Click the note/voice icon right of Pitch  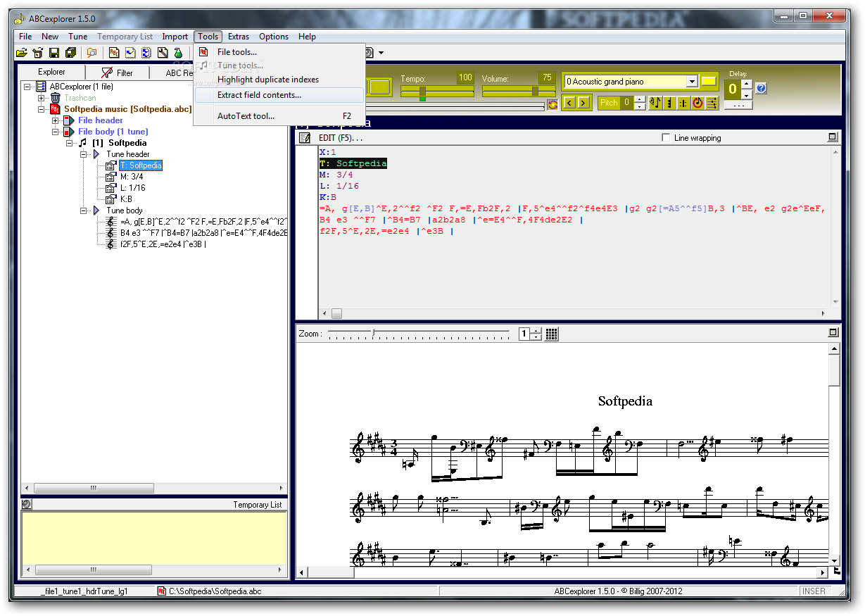click(x=655, y=103)
